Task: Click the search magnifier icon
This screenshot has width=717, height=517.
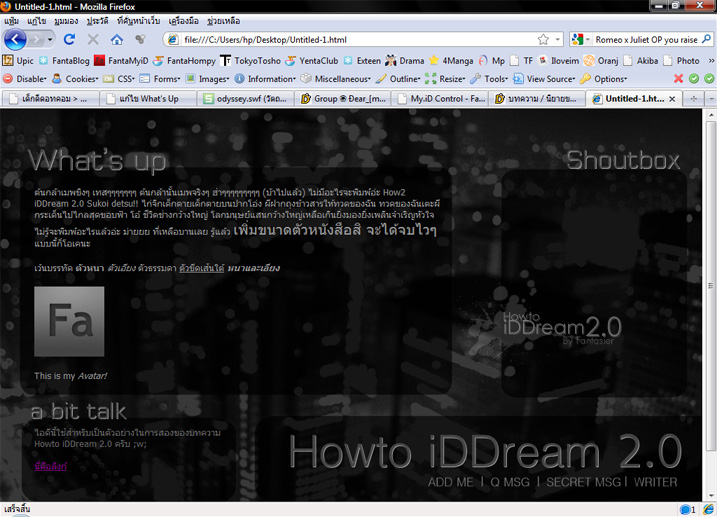Action: 706,39
